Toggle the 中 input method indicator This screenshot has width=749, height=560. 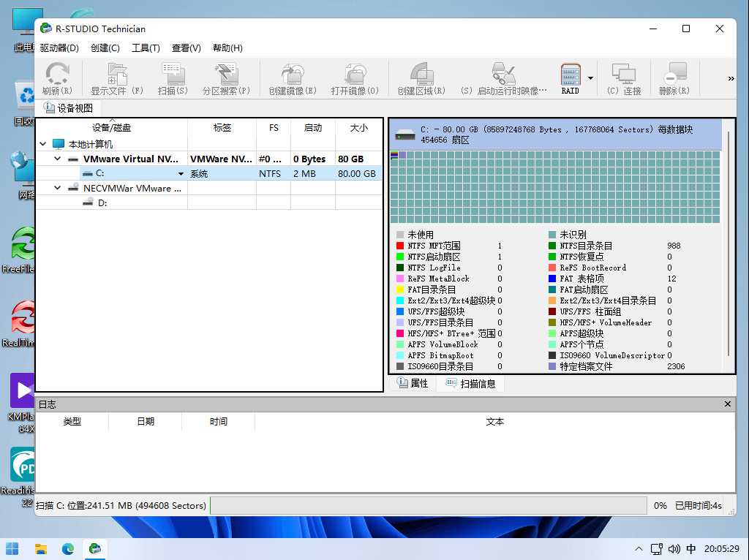point(690,549)
